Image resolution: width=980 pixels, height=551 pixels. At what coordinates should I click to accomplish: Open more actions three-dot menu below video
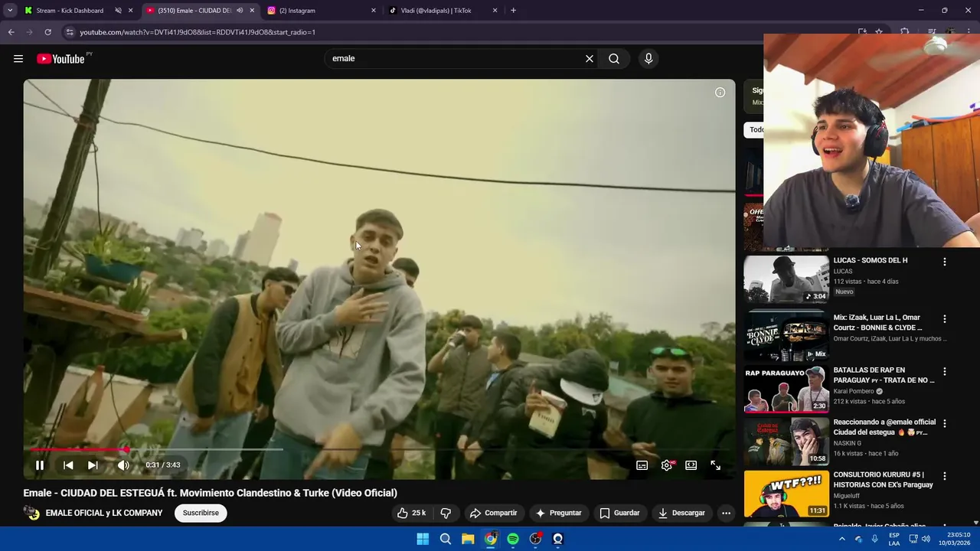pos(726,513)
